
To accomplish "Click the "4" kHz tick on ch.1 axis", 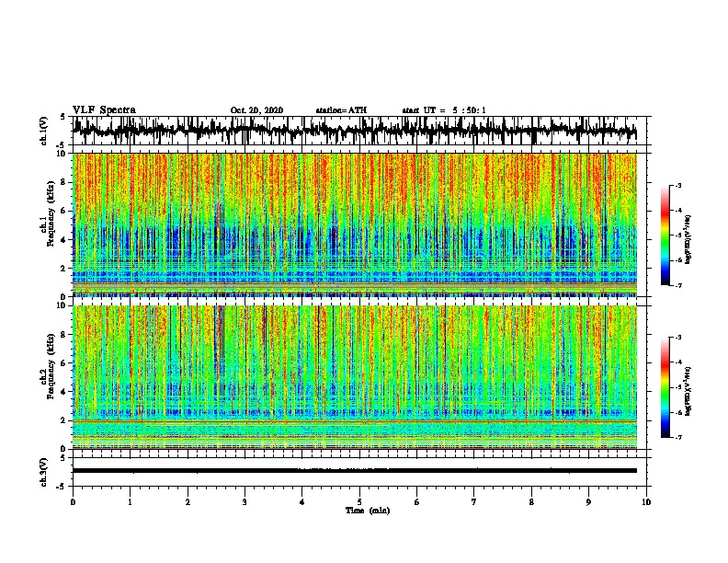I will click(63, 240).
